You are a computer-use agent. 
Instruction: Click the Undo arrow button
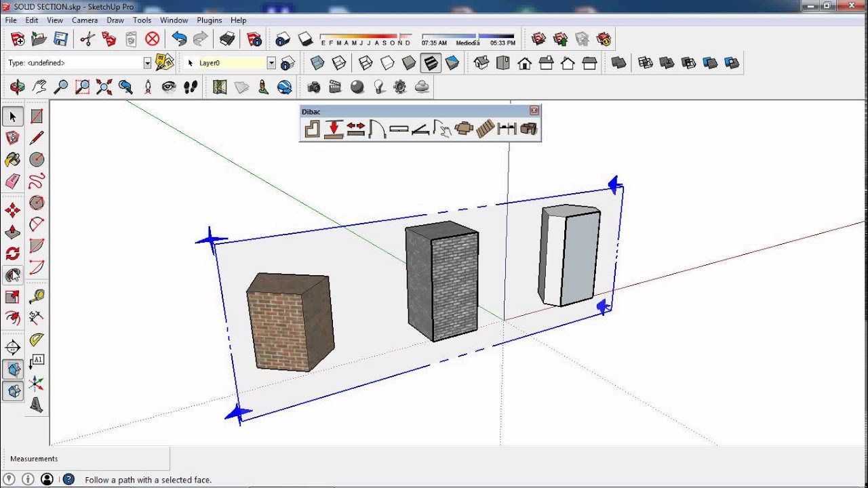point(179,39)
